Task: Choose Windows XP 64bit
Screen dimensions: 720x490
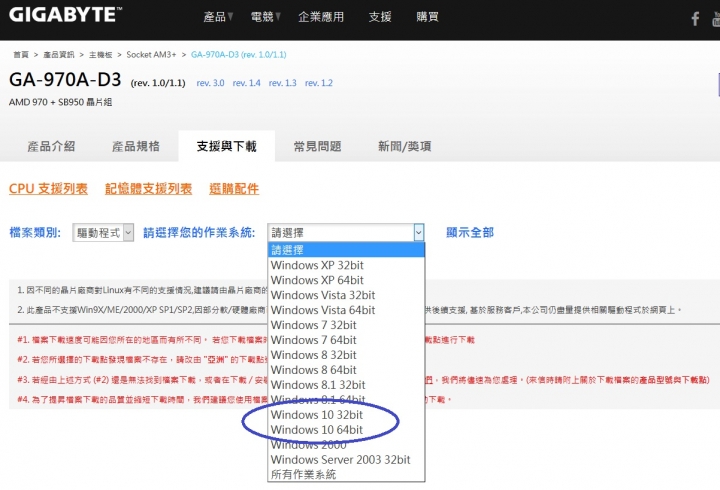Action: [x=346, y=280]
